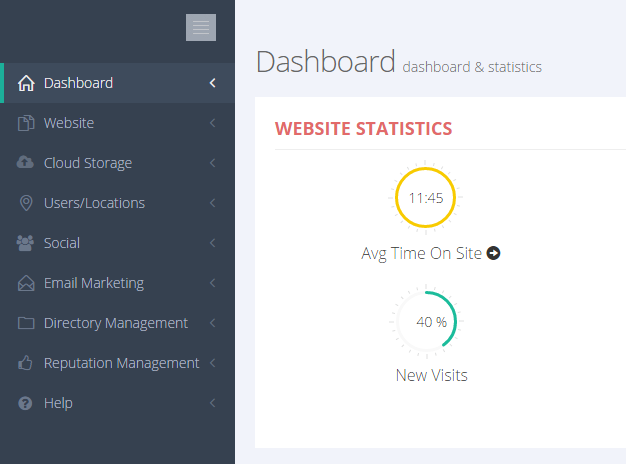Click the Reputation Management thumbs-up icon
This screenshot has height=464, width=626.
[x=25, y=363]
